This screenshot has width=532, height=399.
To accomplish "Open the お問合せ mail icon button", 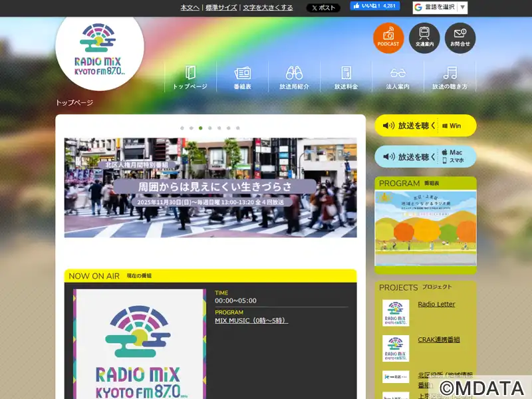I will 460,38.
